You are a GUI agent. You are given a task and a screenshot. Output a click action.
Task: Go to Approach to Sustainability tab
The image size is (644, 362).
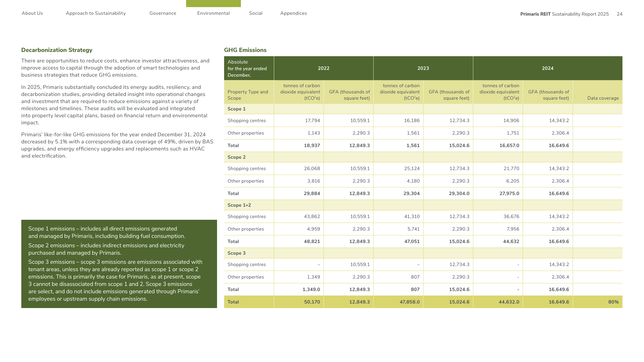pyautogui.click(x=96, y=13)
